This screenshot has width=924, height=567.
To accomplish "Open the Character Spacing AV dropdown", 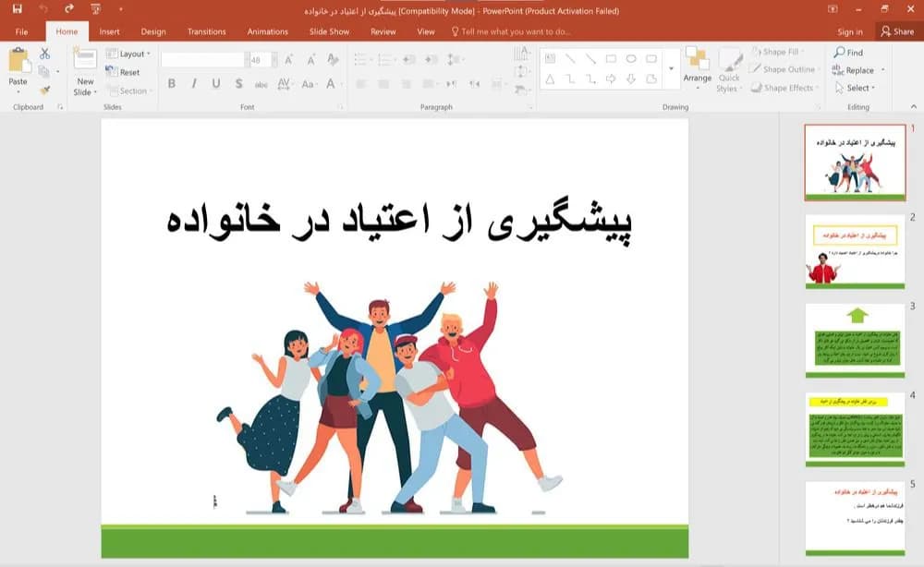I will [x=285, y=84].
